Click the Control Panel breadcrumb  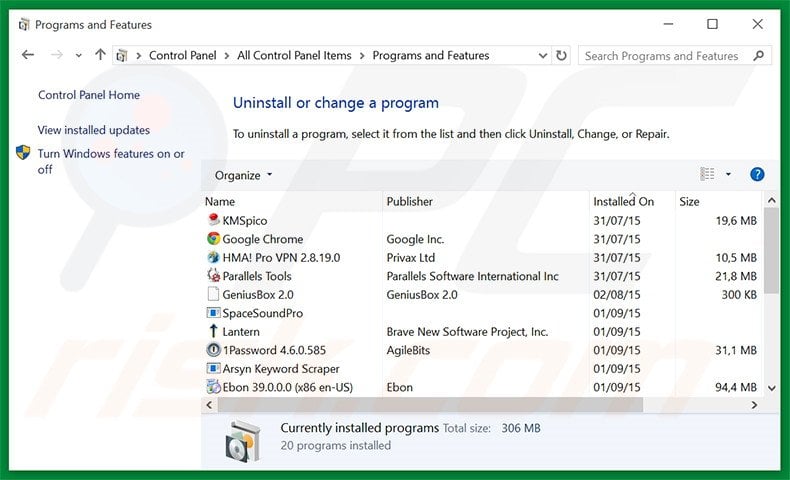click(182, 55)
